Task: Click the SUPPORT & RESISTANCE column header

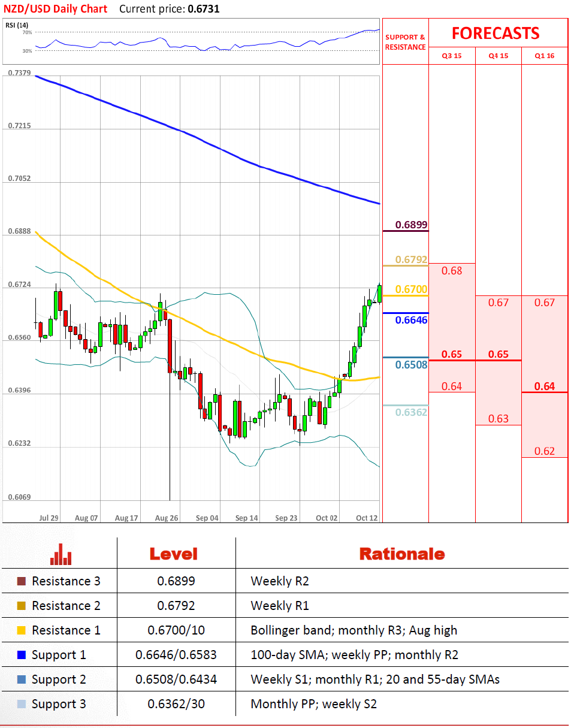Action: (x=405, y=42)
